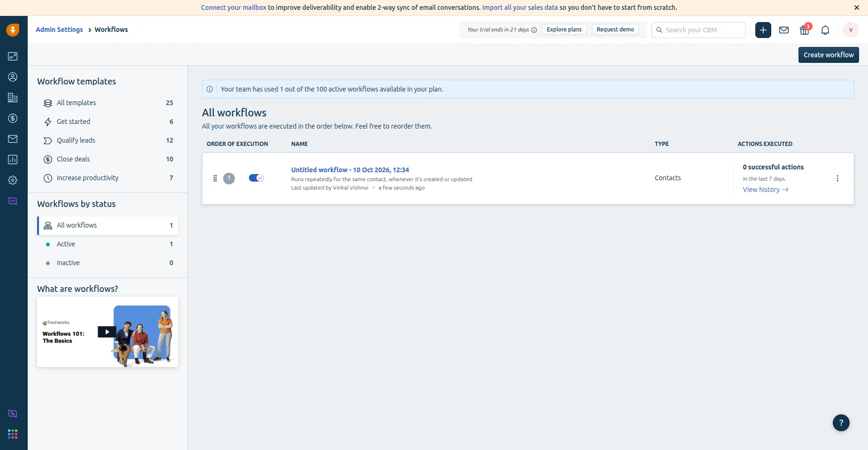Open the email envelope icon in top bar
868x450 pixels.
[x=784, y=30]
